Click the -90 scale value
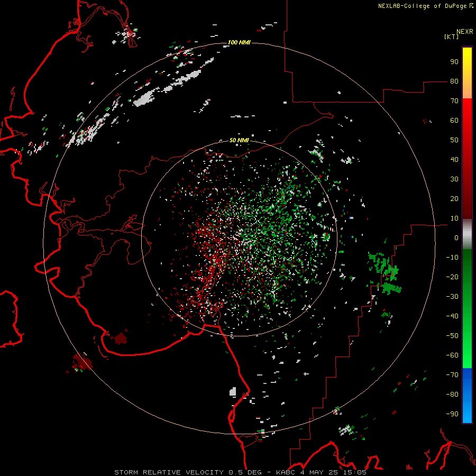 (452, 414)
